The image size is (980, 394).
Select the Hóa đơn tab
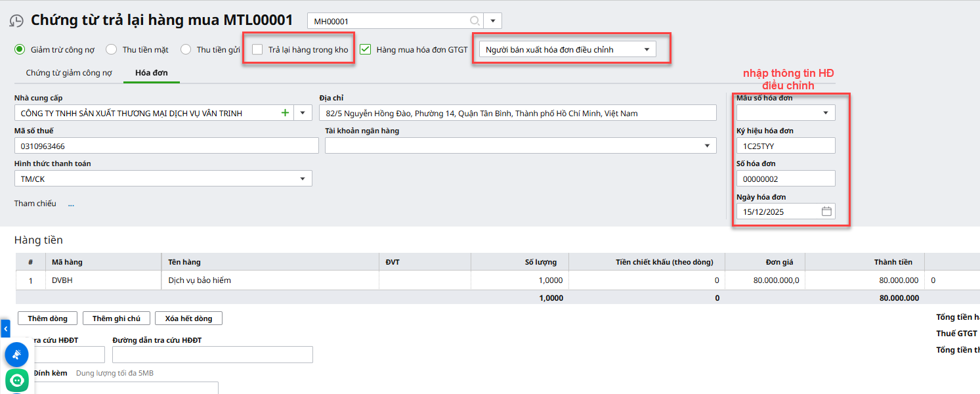tap(151, 73)
